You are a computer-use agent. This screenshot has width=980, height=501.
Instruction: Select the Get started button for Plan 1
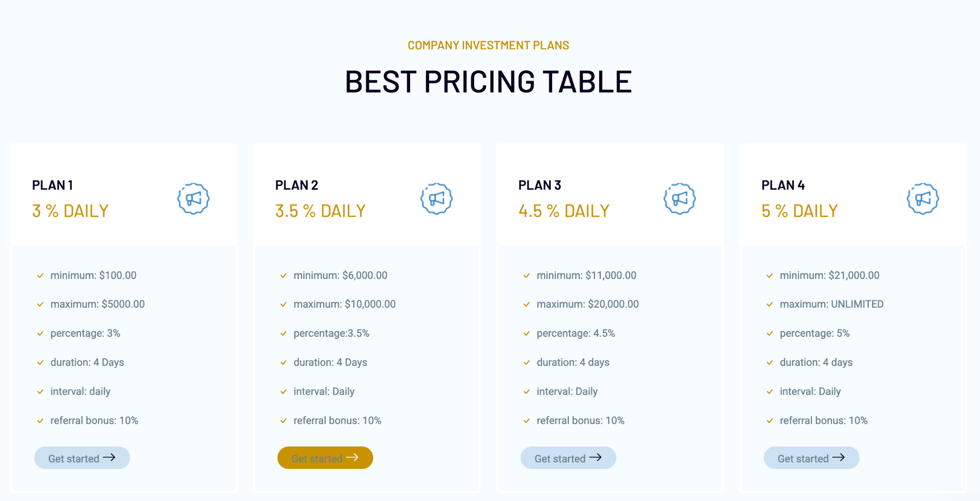(82, 458)
